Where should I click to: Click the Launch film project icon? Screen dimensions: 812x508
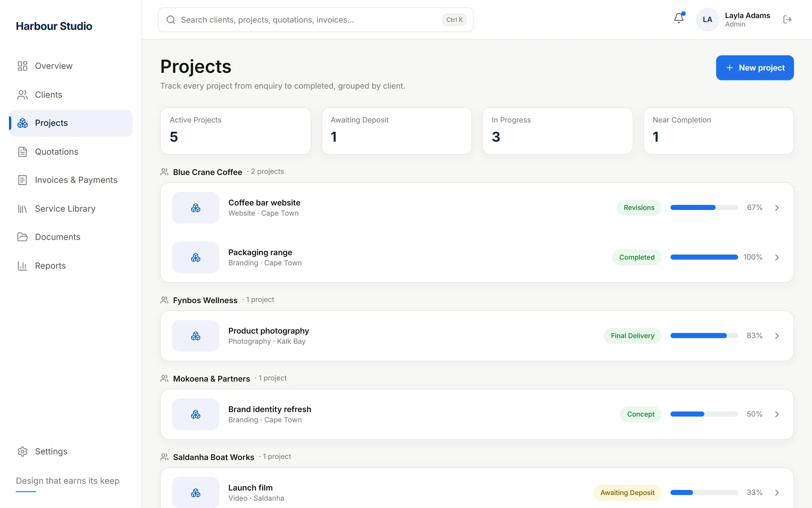point(195,493)
